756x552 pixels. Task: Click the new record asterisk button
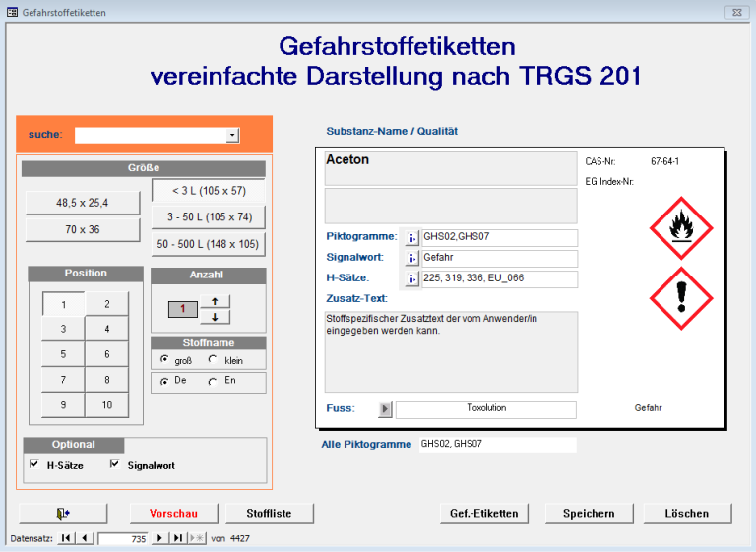point(197,538)
